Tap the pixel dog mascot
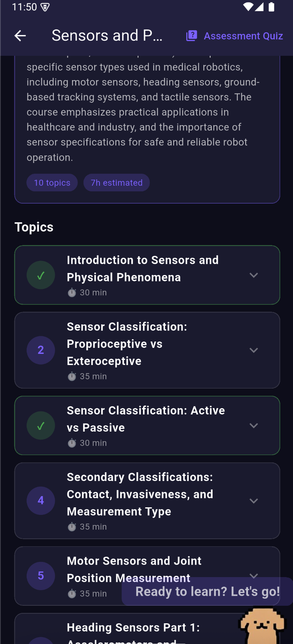 pos(262,625)
